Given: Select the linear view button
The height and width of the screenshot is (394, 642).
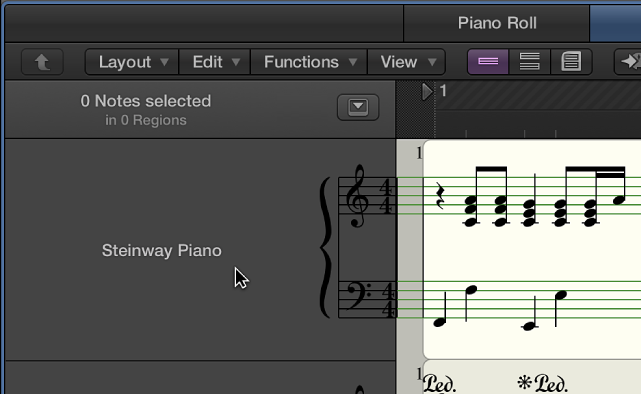Looking at the screenshot, I should tap(488, 62).
